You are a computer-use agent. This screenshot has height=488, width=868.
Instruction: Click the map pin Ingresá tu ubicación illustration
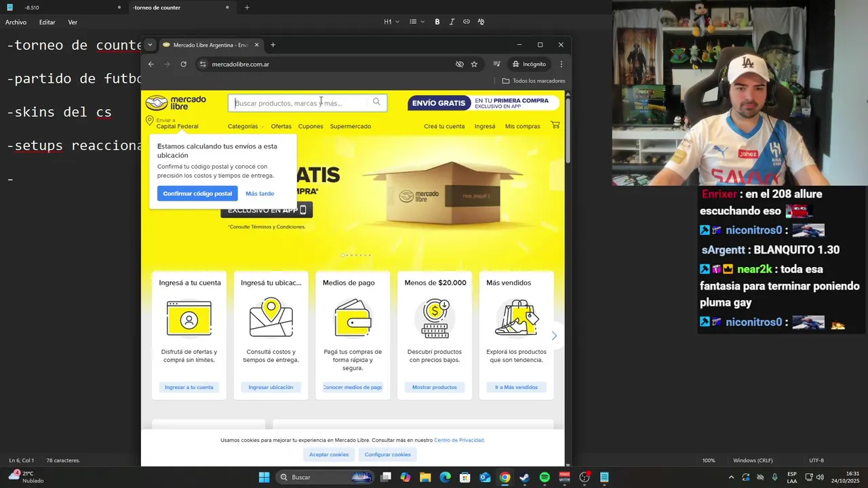[x=271, y=318]
